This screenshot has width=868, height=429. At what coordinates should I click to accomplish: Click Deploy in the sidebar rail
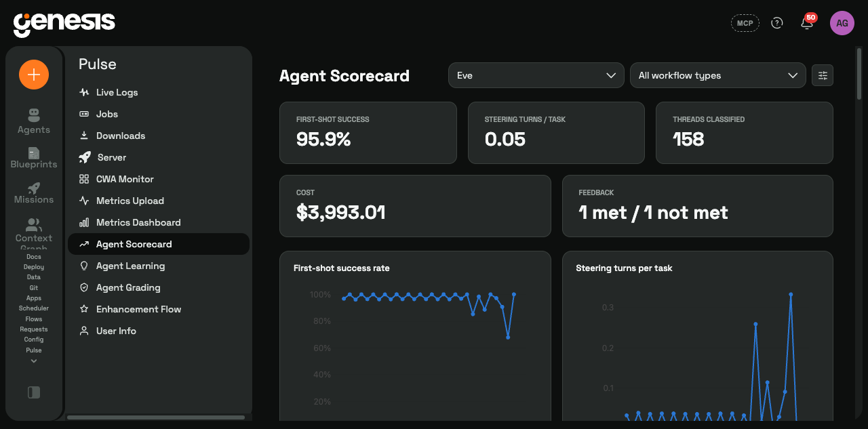click(34, 267)
